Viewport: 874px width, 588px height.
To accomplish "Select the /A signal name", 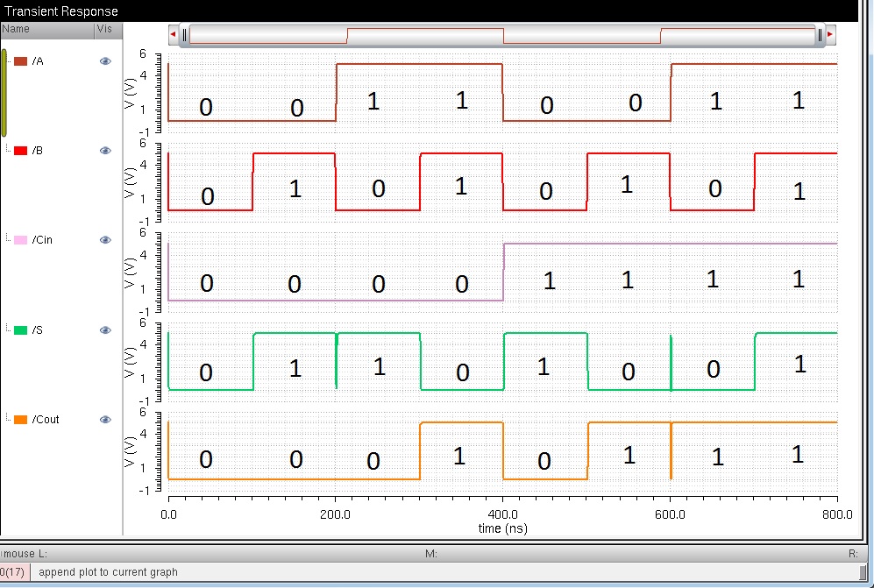I will (38, 61).
